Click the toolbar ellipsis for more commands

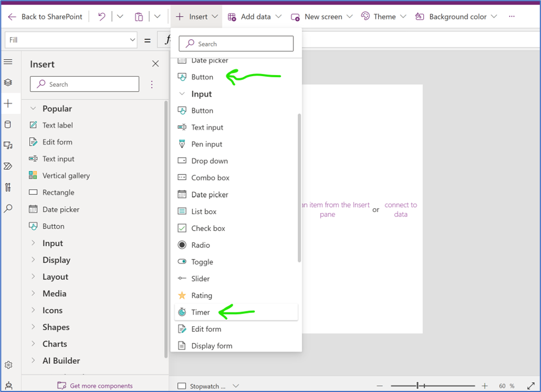(512, 16)
